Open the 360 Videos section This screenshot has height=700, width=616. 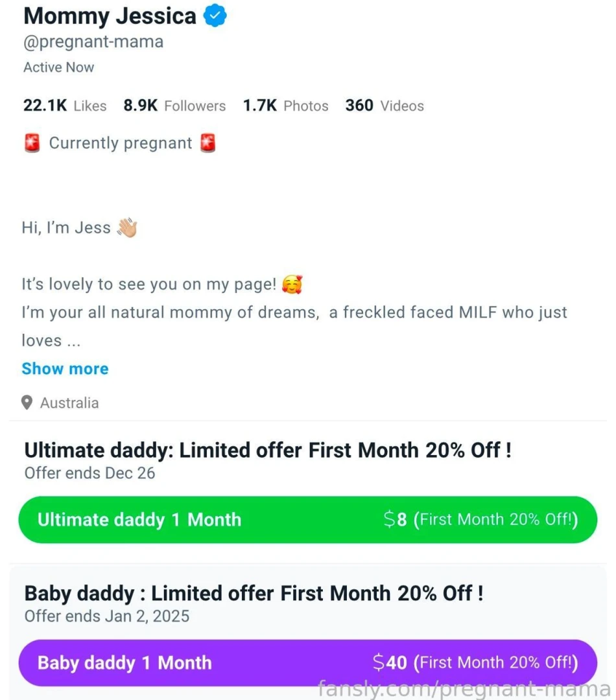click(384, 105)
